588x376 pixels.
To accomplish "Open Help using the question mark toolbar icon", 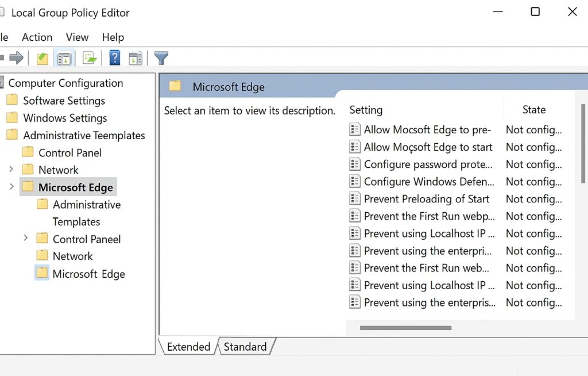I will (x=114, y=57).
